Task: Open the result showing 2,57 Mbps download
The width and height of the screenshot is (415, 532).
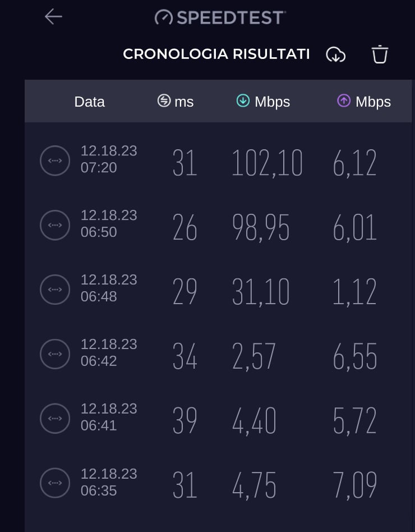Action: click(218, 354)
